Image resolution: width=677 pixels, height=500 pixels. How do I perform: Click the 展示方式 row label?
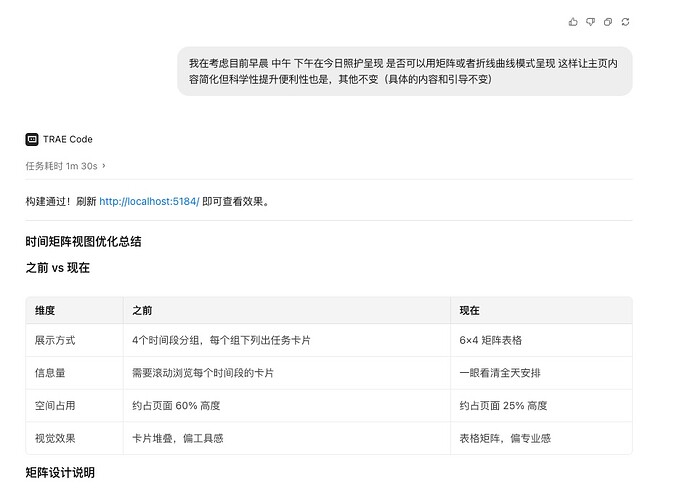[55, 340]
